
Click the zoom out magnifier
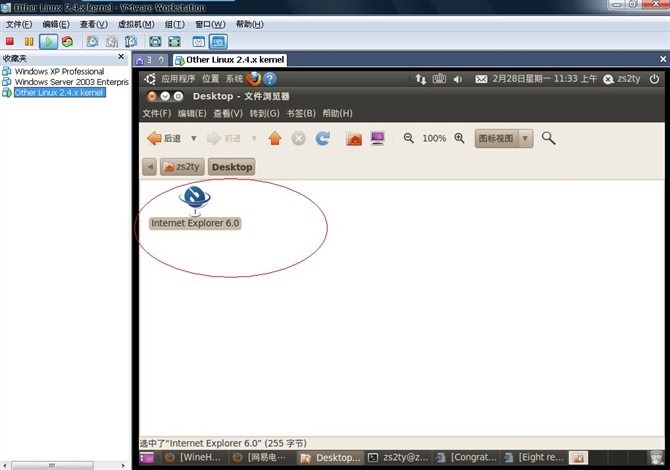(408, 138)
